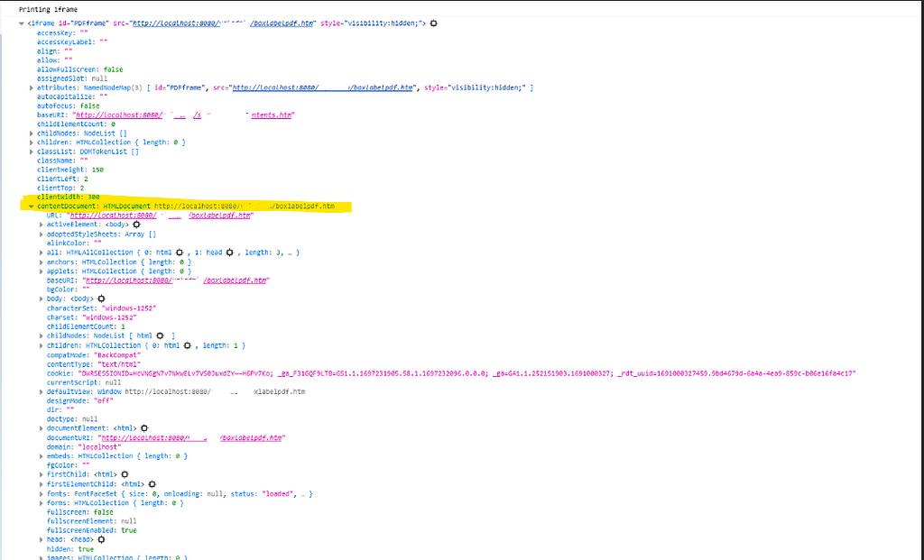The height and width of the screenshot is (560, 924).
Task: Click the target icon next to html in children collection
Action: click(187, 345)
